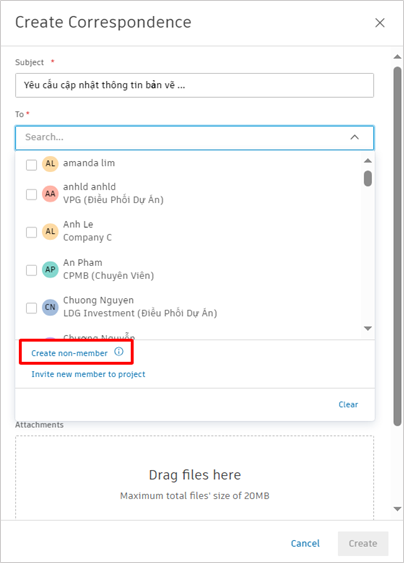Viewport: 404px width, 563px height.
Task: Click Invite new member to project
Action: click(88, 374)
